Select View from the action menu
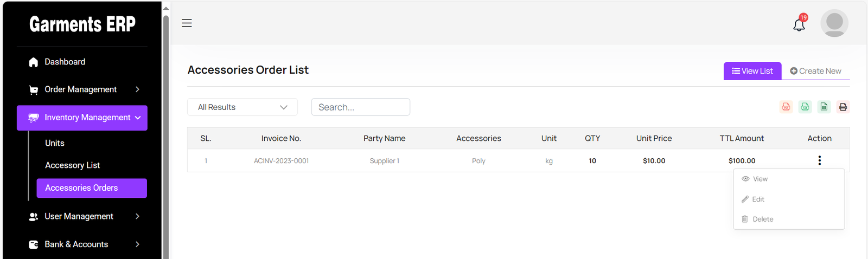 point(760,179)
